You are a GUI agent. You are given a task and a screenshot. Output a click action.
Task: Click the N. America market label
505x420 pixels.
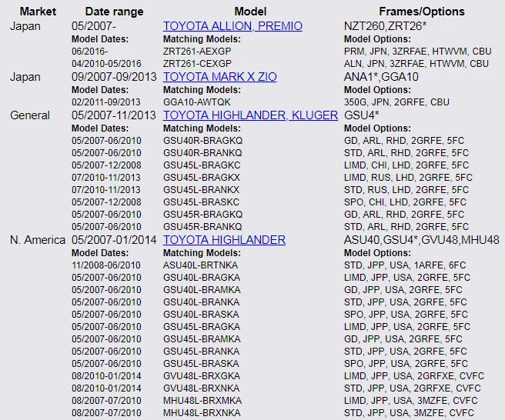38,240
